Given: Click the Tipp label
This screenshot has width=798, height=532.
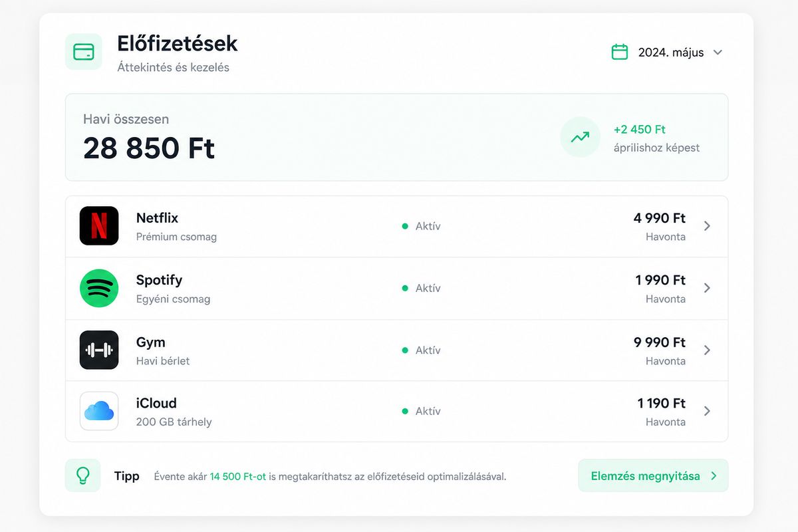Looking at the screenshot, I should point(127,476).
